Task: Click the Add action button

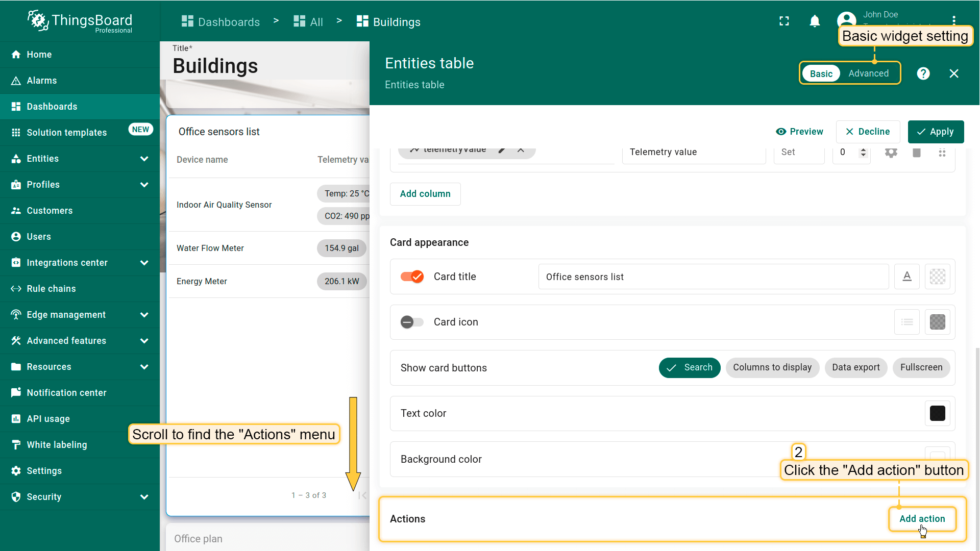Action: point(922,519)
